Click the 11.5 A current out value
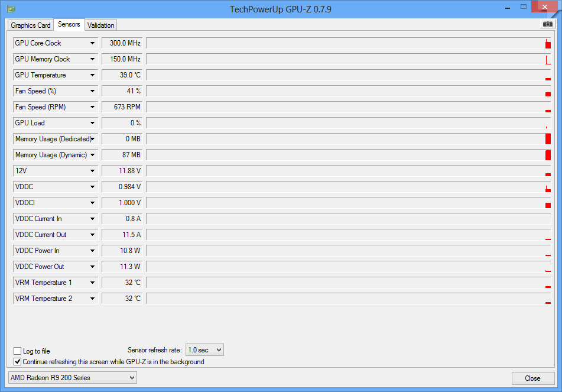The width and height of the screenshot is (562, 392). [x=122, y=235]
